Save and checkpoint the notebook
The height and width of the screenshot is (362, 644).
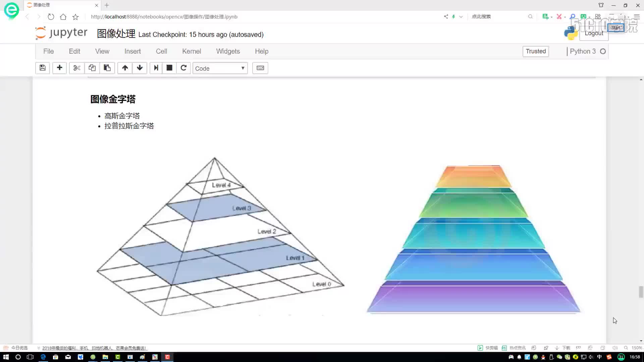(43, 68)
